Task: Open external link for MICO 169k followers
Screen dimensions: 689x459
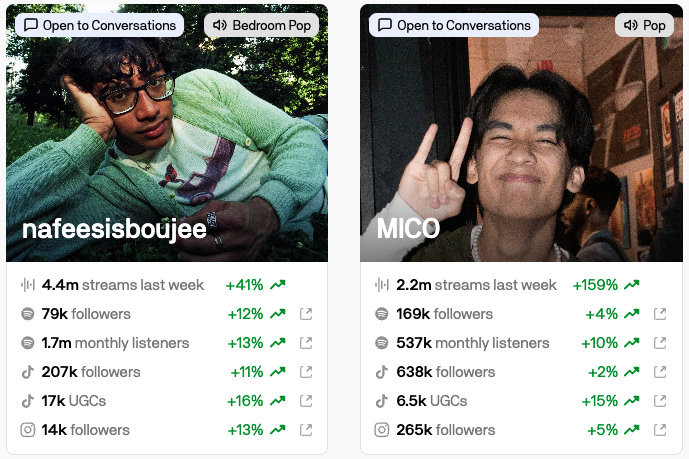Action: (660, 314)
